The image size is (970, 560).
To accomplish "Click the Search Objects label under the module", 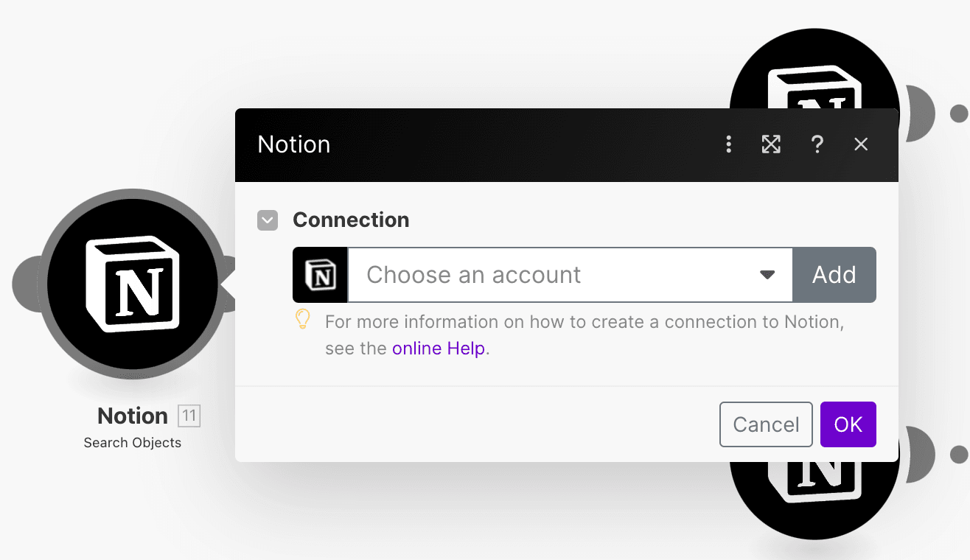I will pyautogui.click(x=133, y=443).
